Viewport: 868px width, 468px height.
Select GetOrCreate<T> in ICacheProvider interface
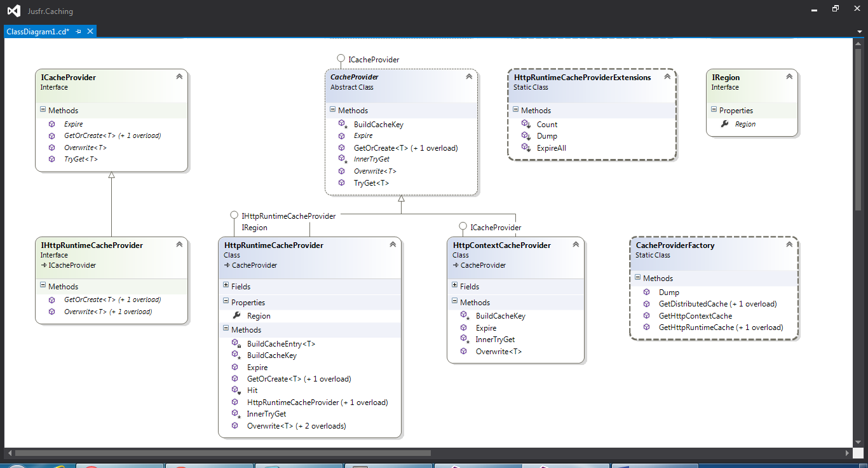coord(112,135)
